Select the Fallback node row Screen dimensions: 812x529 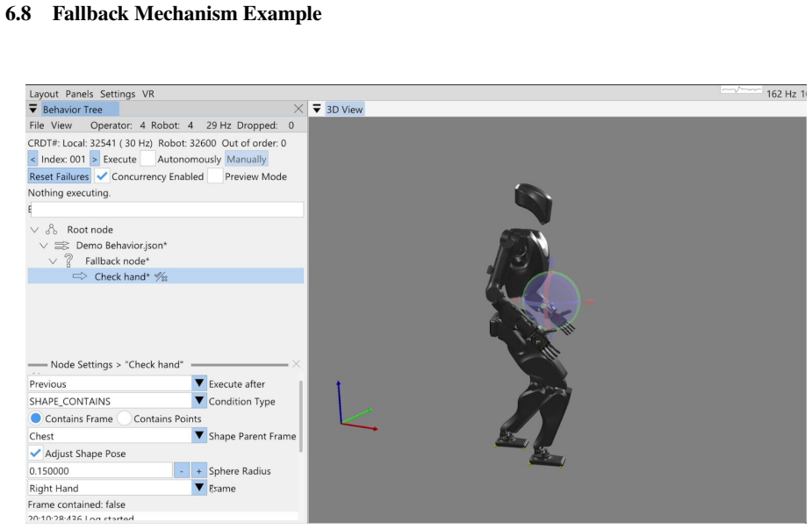pyautogui.click(x=166, y=261)
